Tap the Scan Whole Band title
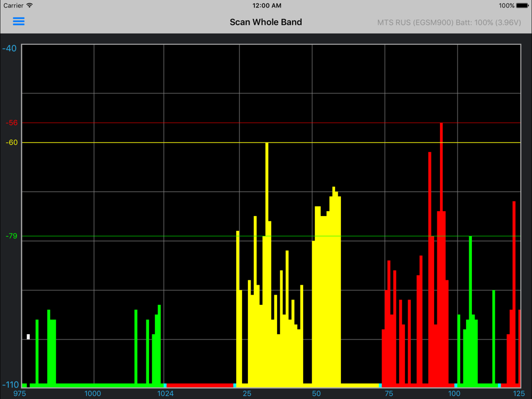 [x=265, y=22]
